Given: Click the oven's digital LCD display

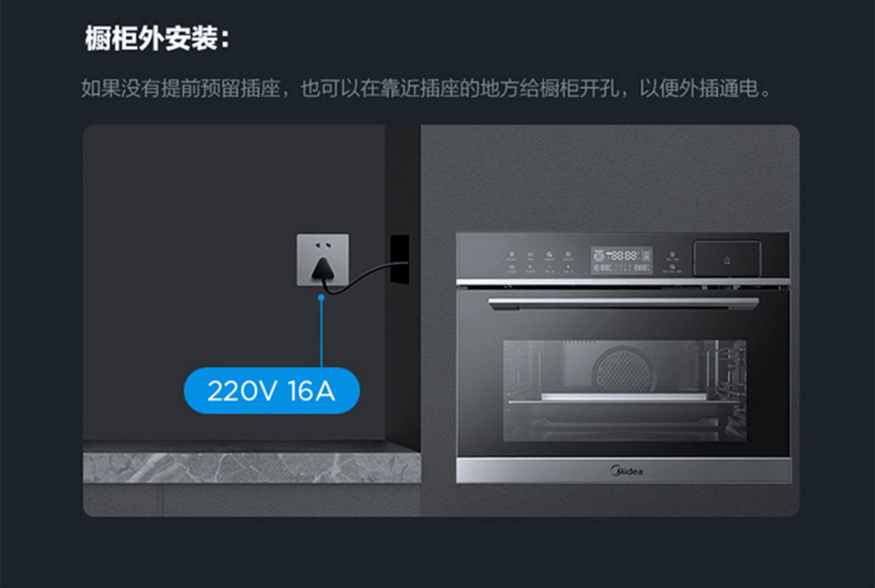Looking at the screenshot, I should tap(622, 260).
